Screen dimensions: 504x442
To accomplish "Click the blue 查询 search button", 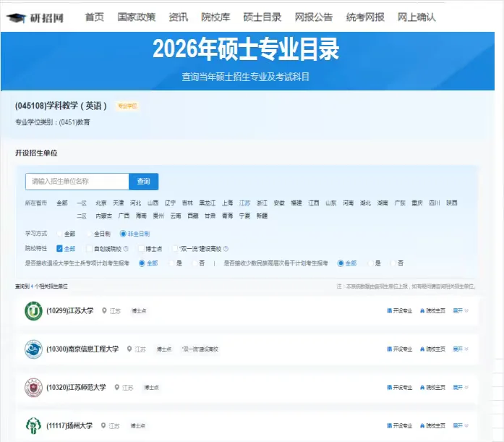I will point(143,182).
